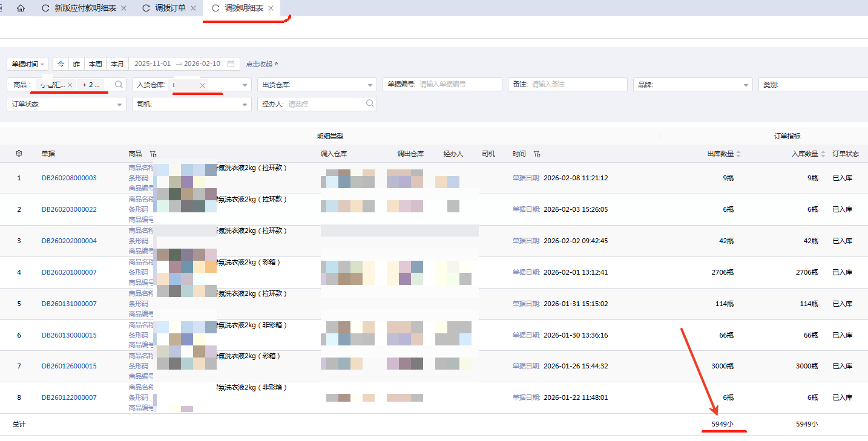
Task: Select the 本周 quick date button
Action: [x=95, y=64]
